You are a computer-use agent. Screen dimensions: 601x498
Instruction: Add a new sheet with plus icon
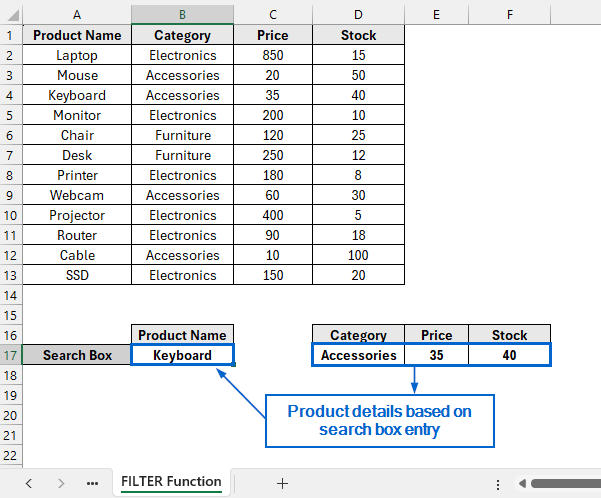click(x=282, y=483)
